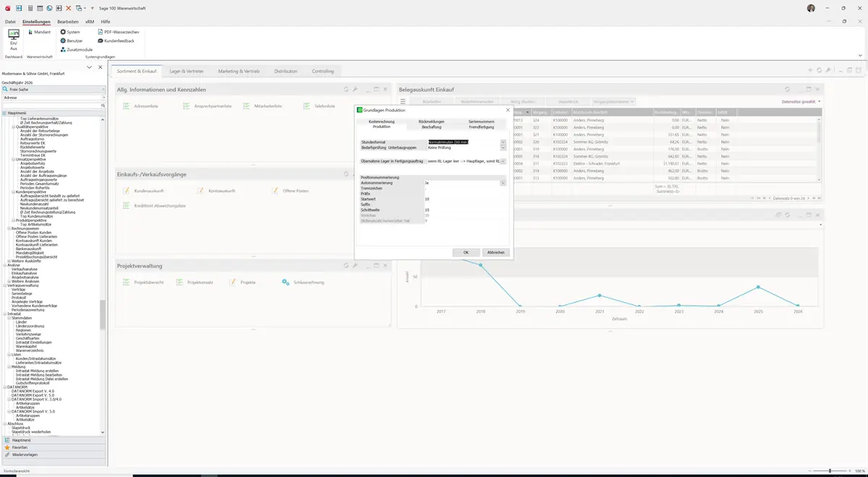
Task: Select Offene Posten Kunden tree entry
Action: click(33, 232)
